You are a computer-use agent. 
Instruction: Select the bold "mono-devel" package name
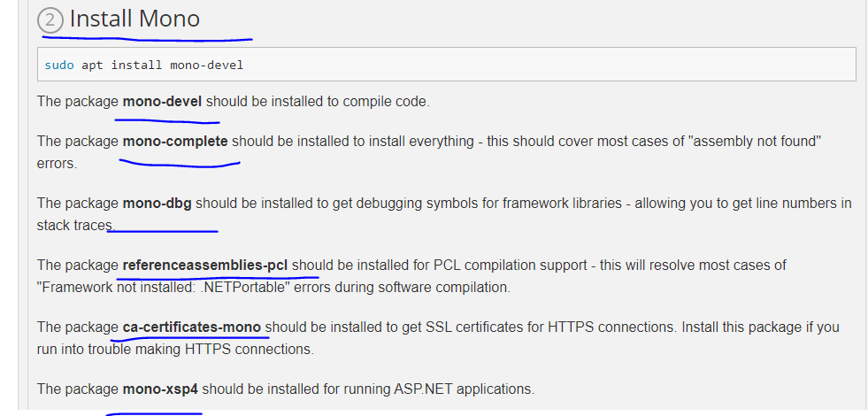[162, 102]
